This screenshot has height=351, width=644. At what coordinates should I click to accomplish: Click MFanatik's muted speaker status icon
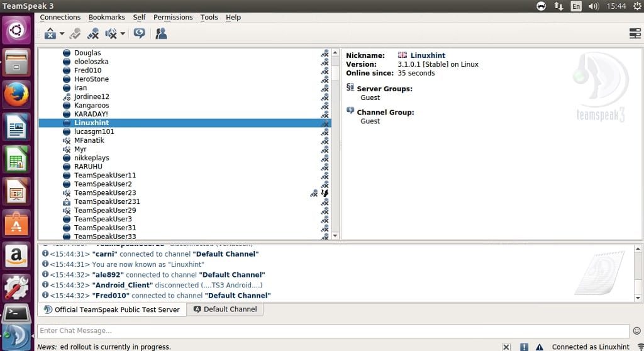coord(67,140)
